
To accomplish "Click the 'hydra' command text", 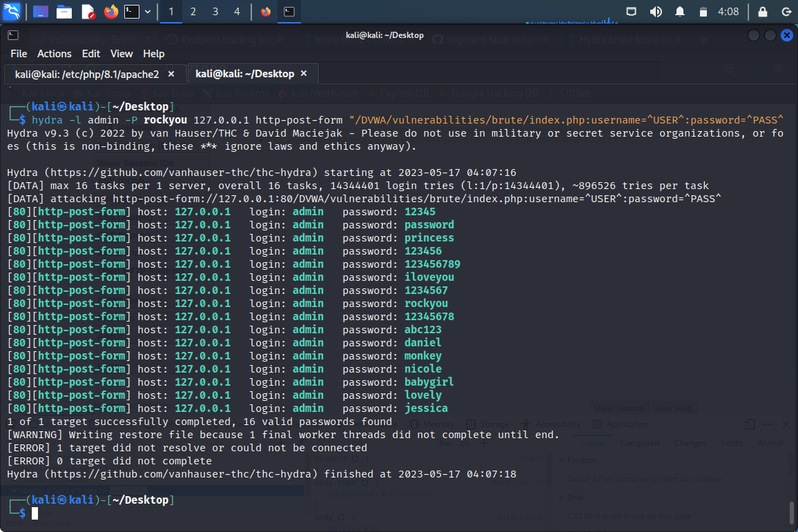I will [48, 120].
